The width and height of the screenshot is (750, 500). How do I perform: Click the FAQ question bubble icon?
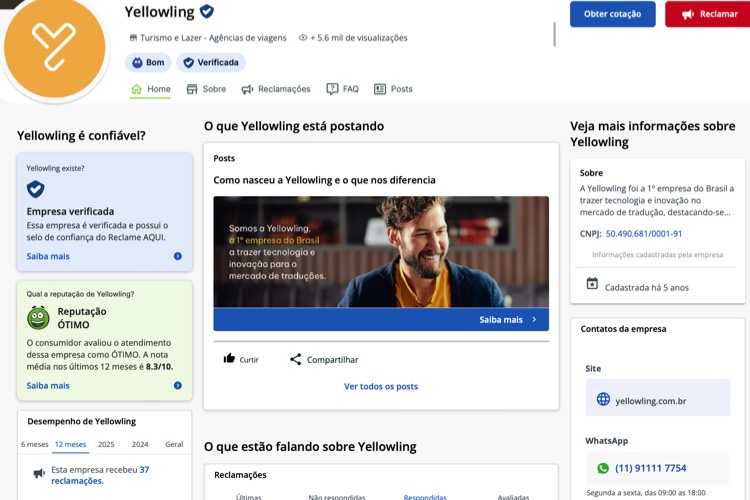(332, 89)
